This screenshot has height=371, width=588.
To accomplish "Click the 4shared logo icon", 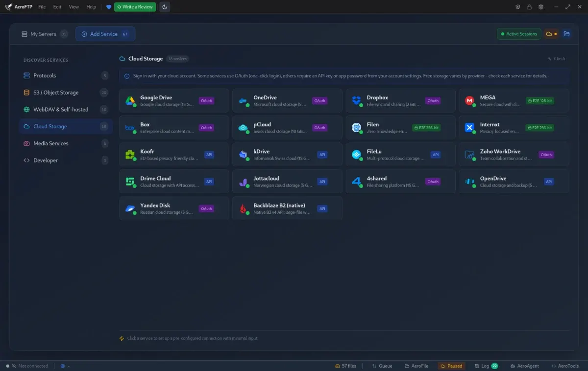I will (x=356, y=182).
